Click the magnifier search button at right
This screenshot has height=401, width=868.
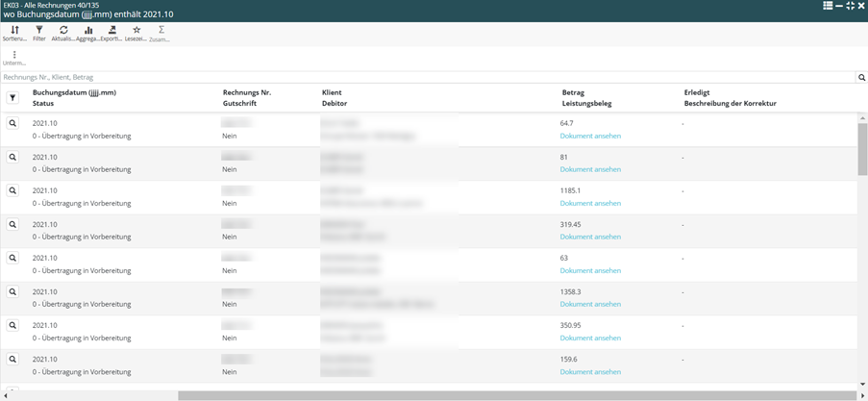tap(861, 77)
